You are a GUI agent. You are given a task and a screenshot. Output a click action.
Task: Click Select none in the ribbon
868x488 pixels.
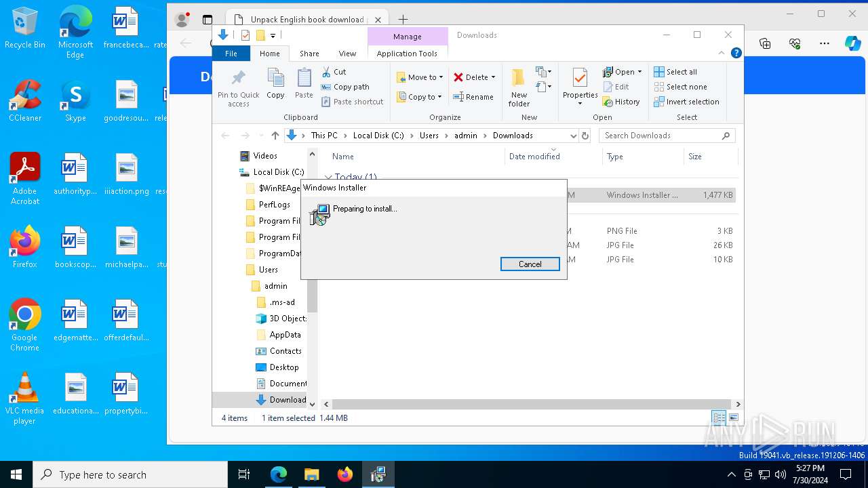[680, 87]
